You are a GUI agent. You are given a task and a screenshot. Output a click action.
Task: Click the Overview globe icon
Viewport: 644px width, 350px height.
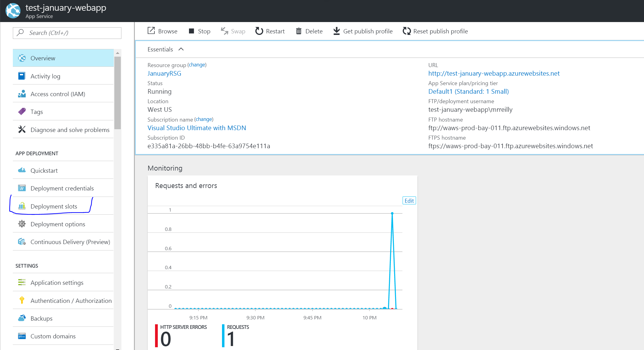22,58
